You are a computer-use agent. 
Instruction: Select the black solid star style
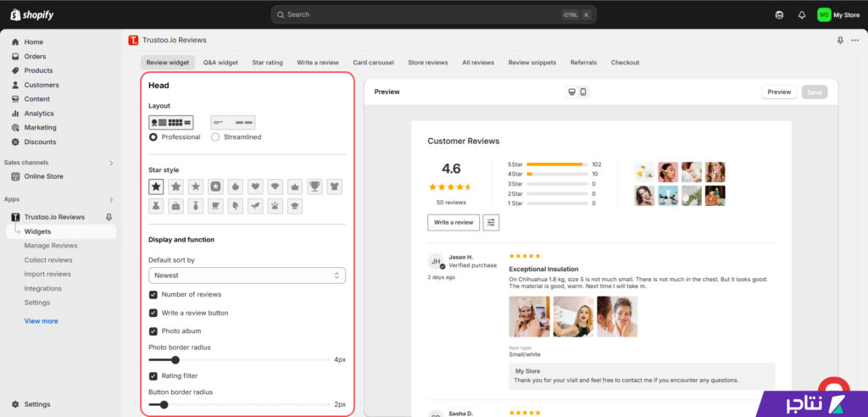tap(156, 186)
